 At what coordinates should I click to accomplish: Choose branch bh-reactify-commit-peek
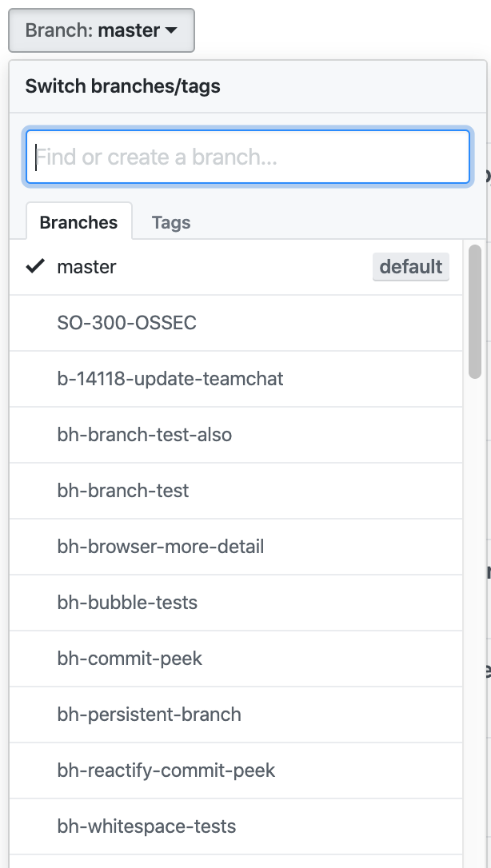coord(166,770)
